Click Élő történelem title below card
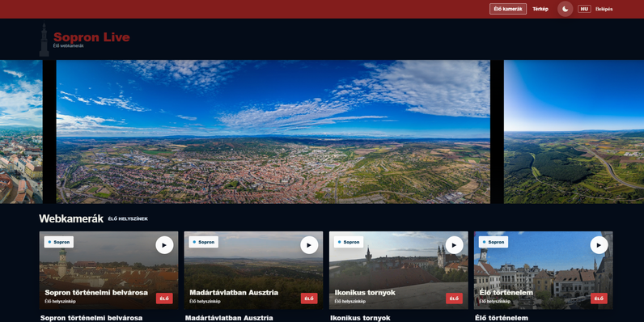This screenshot has height=322, width=644. coord(502,318)
